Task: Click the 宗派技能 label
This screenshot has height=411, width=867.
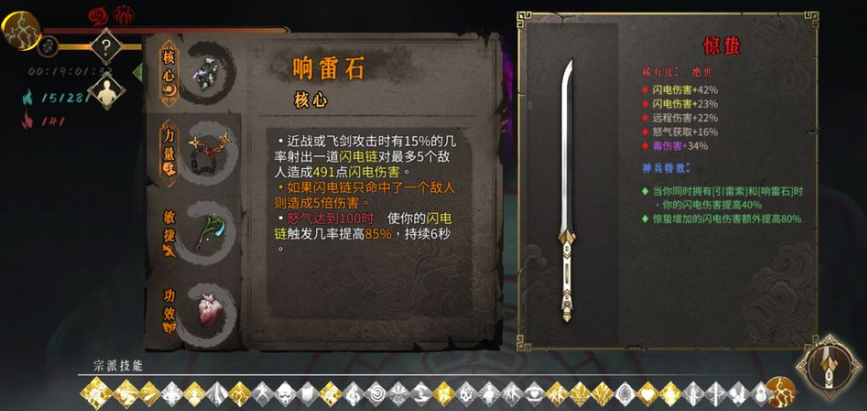Action: pyautogui.click(x=118, y=366)
